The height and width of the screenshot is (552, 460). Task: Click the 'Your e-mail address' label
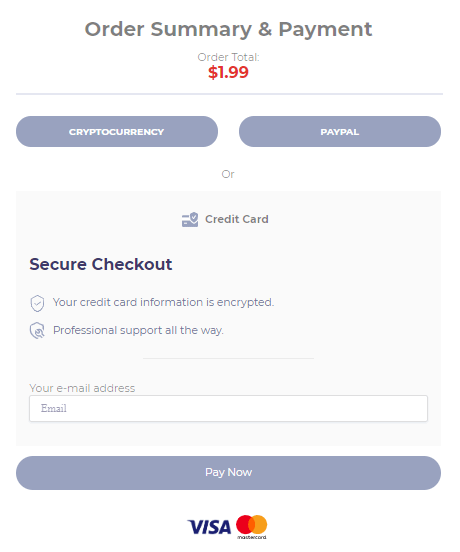[82, 388]
